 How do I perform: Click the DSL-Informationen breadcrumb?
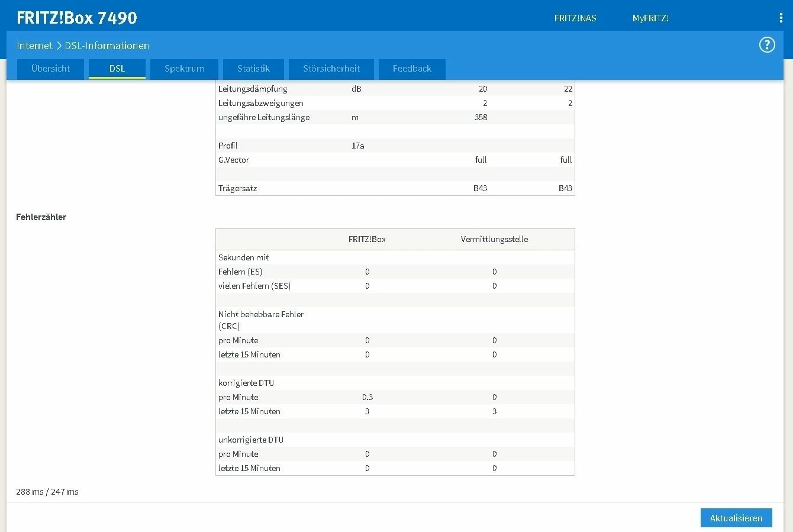[107, 46]
